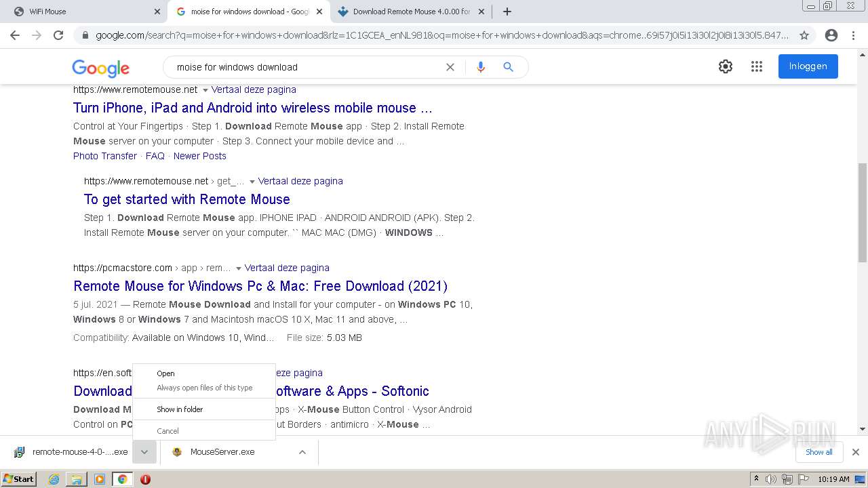Toggle the remote-mouse-4-0 download options arrow
This screenshot has width=868, height=488.
pos(144,452)
